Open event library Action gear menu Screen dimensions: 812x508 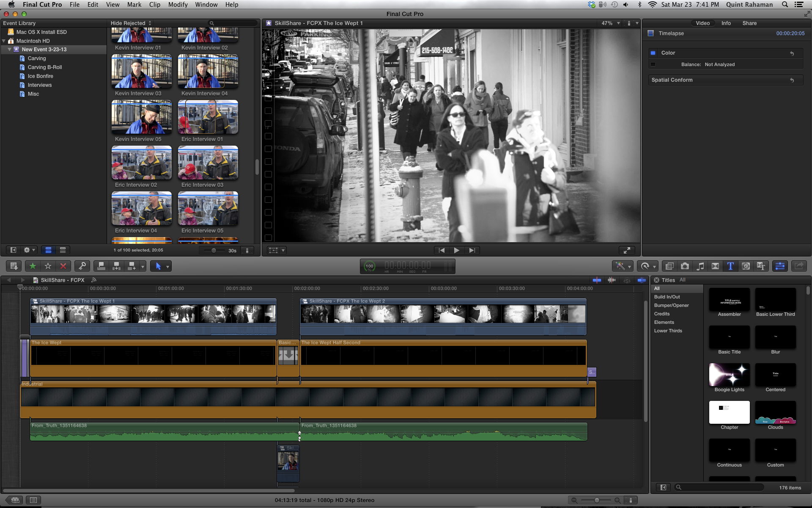[x=29, y=250]
